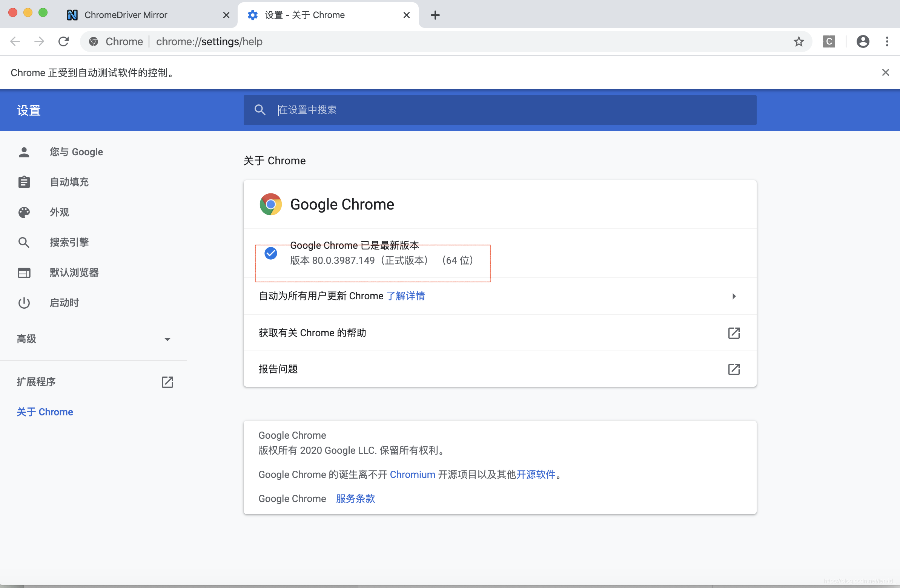Open 启动时 settings via the power icon
900x588 pixels.
pyautogui.click(x=24, y=302)
